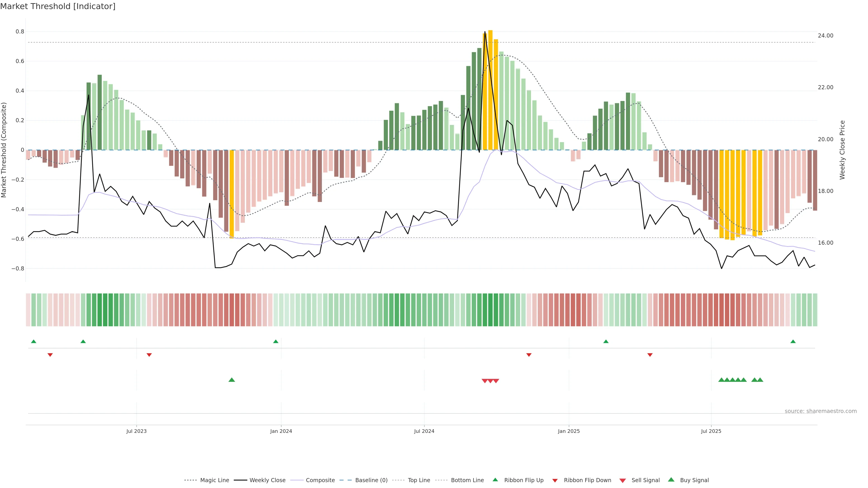The image size is (868, 488).
Task: Click the Sell Signal legend triangle icon
Action: pyautogui.click(x=623, y=481)
